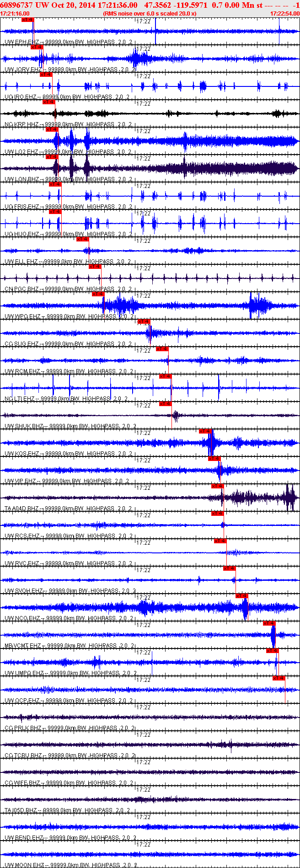
Task: Select the UO HUO EHZ trace label
Action: pyautogui.click(x=69, y=234)
